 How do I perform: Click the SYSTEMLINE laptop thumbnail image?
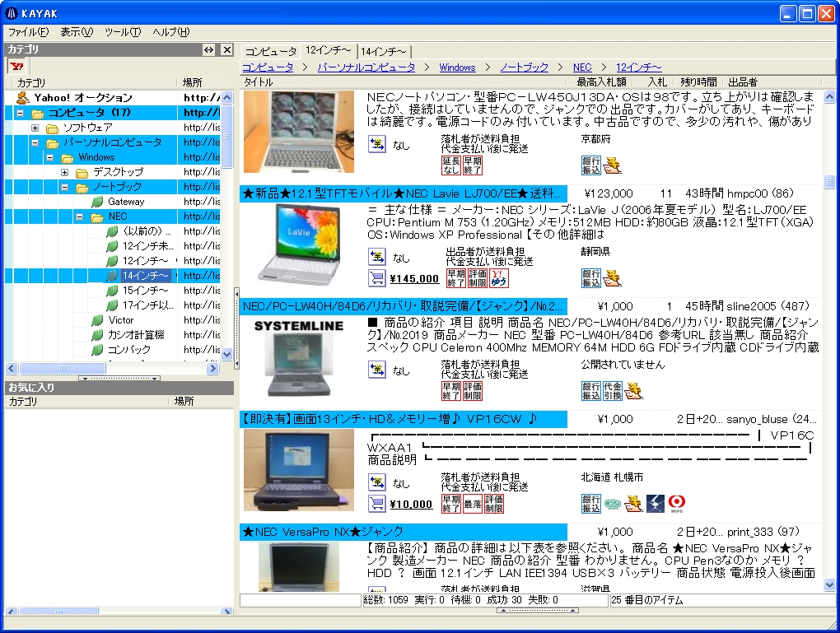point(299,358)
